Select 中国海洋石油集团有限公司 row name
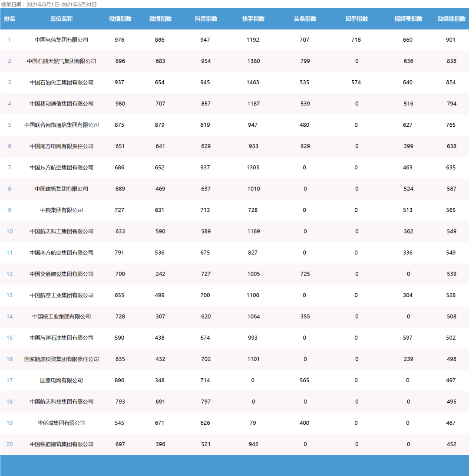The image size is (469, 476). tap(61, 338)
